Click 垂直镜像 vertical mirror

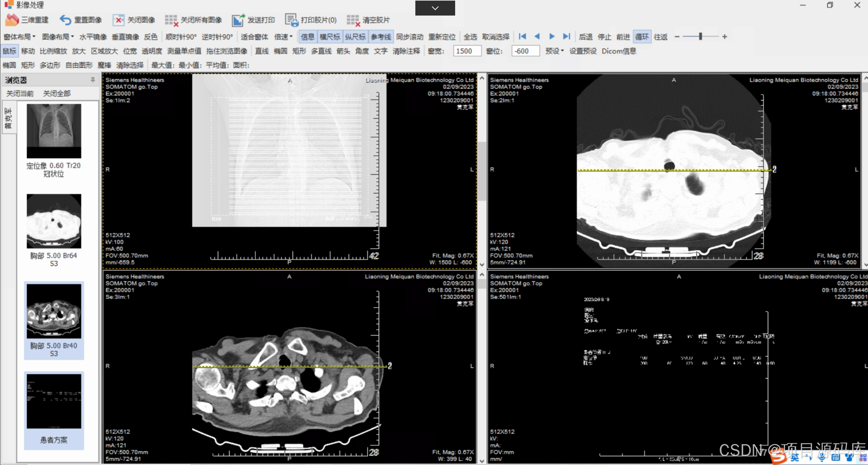tap(125, 37)
